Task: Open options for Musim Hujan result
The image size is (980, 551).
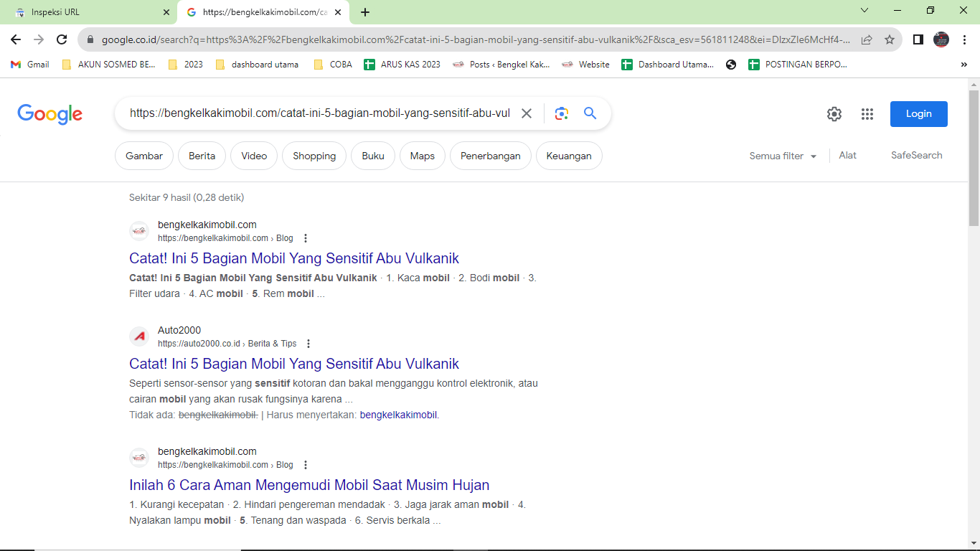Action: click(306, 465)
